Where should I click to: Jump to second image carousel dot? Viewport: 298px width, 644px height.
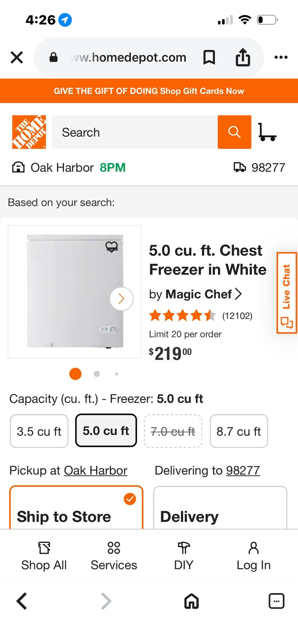[97, 374]
